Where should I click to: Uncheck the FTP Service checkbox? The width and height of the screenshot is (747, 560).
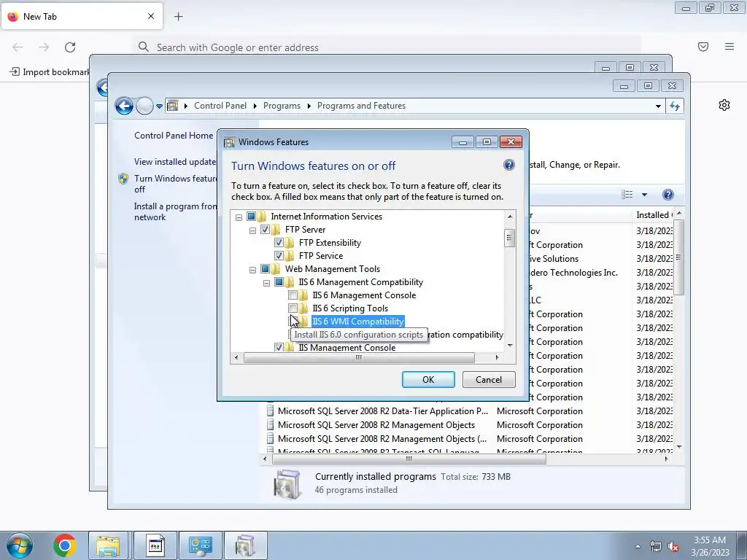279,256
